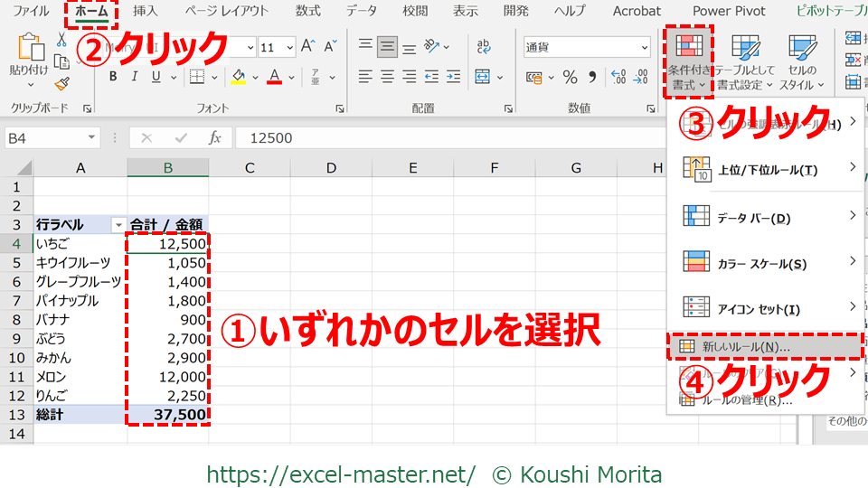Screen dimensions: 868x488
Task: Click the Conditional Formatting (条件付き書式) button
Action: click(689, 60)
